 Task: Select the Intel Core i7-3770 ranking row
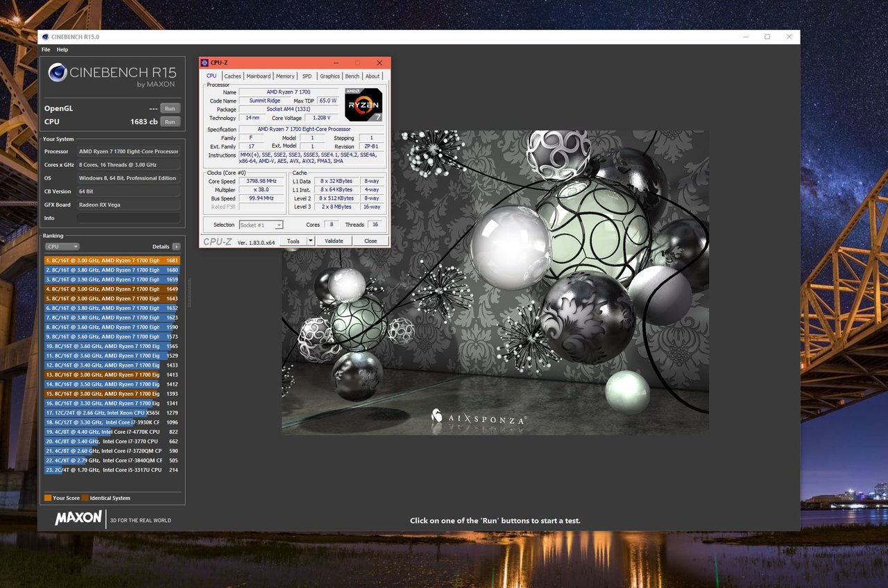coord(112,441)
